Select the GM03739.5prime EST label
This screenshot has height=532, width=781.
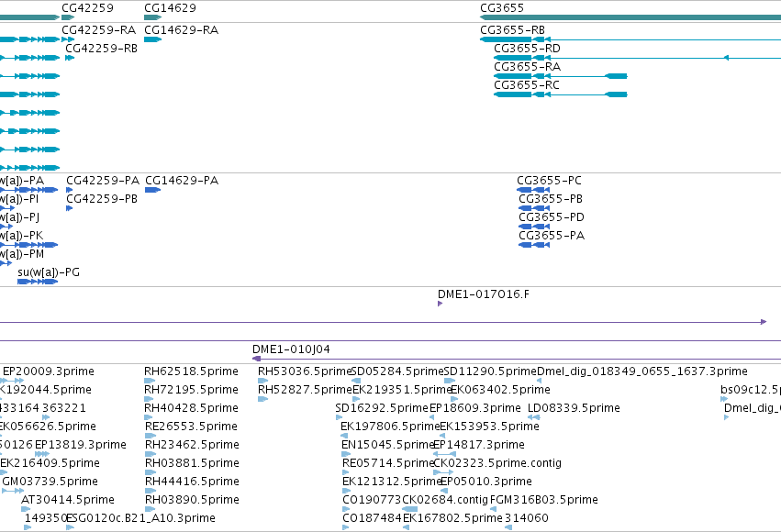pos(50,482)
